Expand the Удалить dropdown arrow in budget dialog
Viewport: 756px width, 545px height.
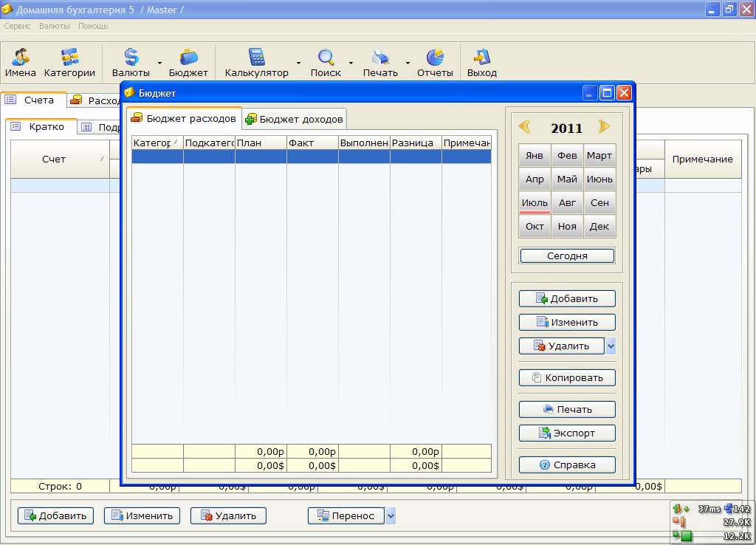point(611,346)
